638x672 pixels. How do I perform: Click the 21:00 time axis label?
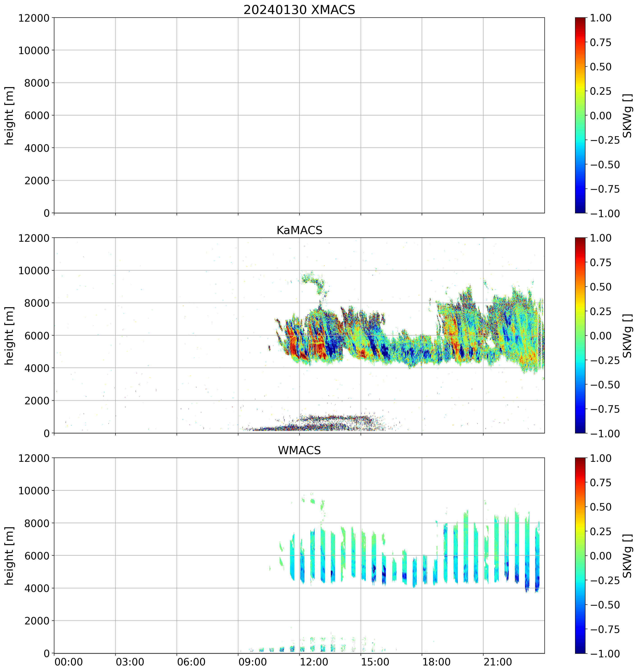(x=498, y=662)
